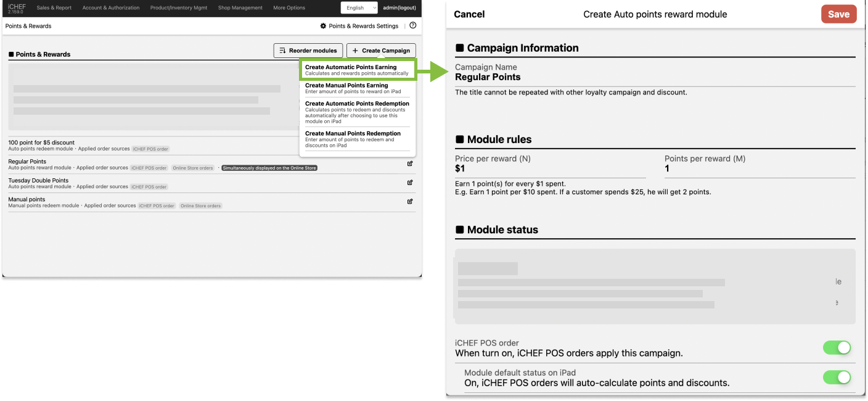Select Create Automatic Points Earning
The width and height of the screenshot is (868, 401).
(x=357, y=70)
